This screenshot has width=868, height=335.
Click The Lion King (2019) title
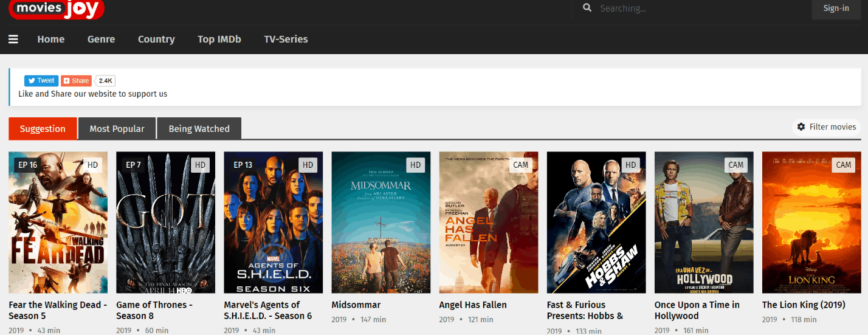point(804,305)
